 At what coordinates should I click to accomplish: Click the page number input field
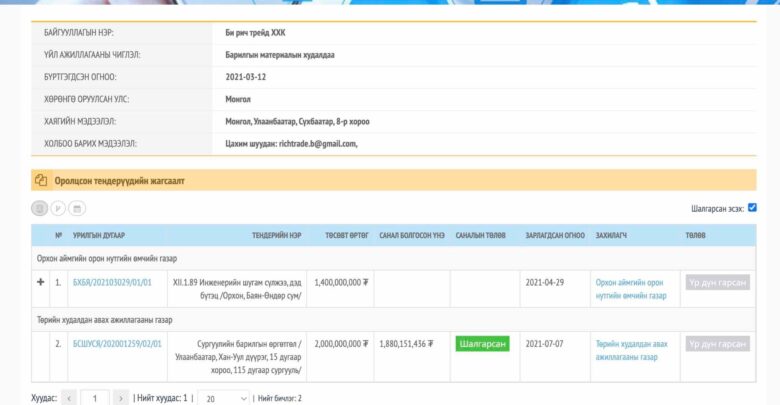coord(95,398)
